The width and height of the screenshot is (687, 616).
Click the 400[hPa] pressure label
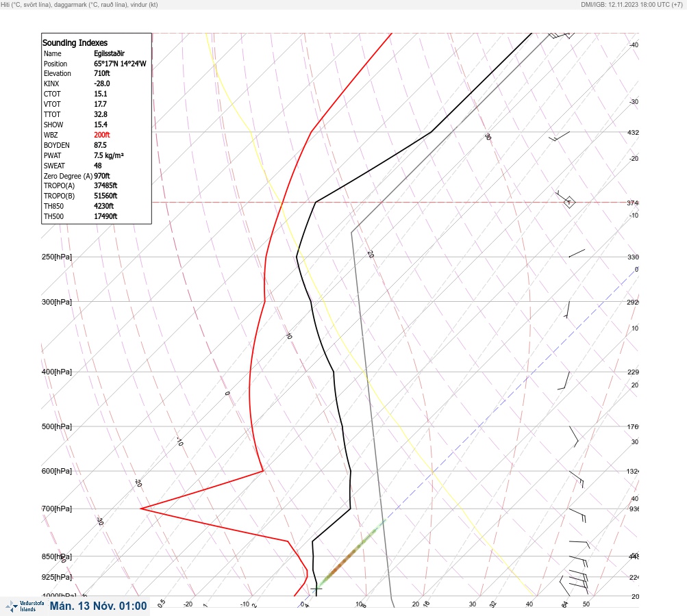coord(57,372)
